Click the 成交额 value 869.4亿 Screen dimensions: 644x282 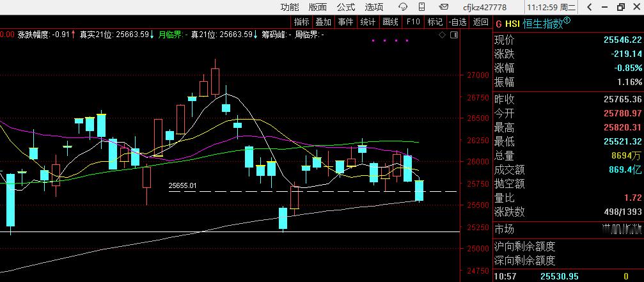pos(625,170)
